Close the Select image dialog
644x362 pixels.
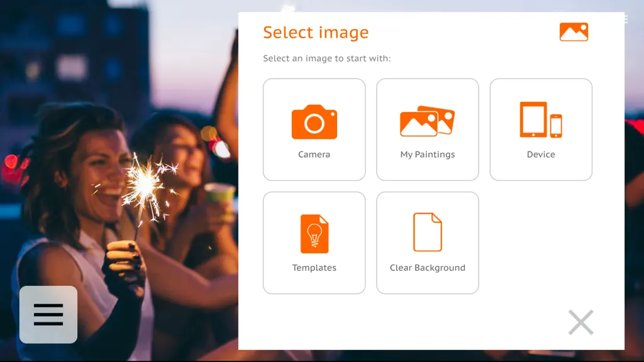[580, 322]
